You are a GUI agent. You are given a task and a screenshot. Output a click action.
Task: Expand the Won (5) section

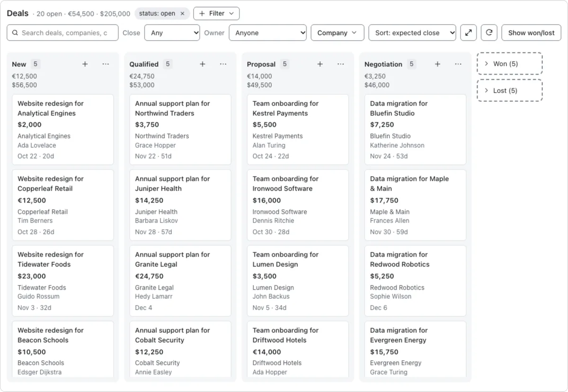[509, 63]
